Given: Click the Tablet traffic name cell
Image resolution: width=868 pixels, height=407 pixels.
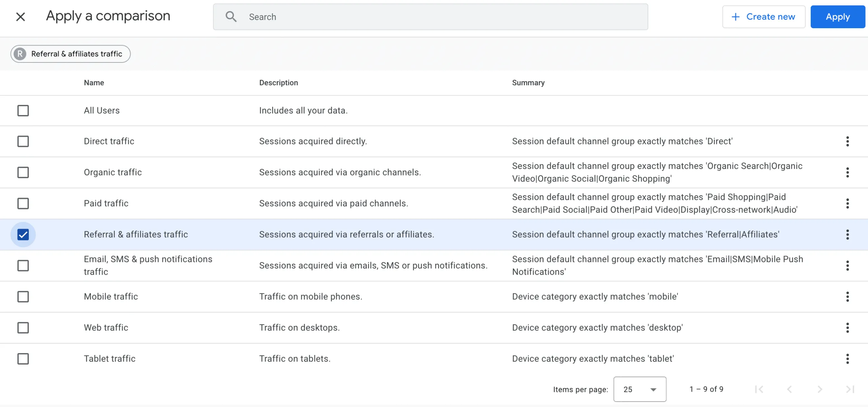Looking at the screenshot, I should (110, 359).
